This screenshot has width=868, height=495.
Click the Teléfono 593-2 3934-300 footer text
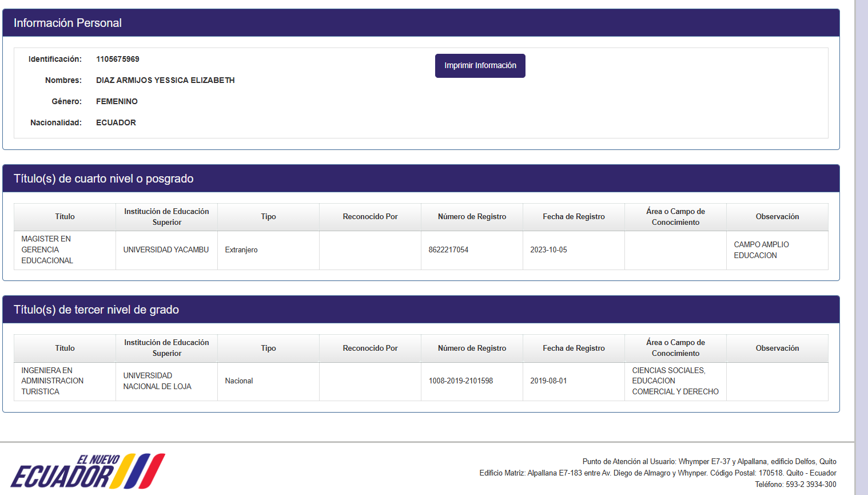click(x=795, y=484)
